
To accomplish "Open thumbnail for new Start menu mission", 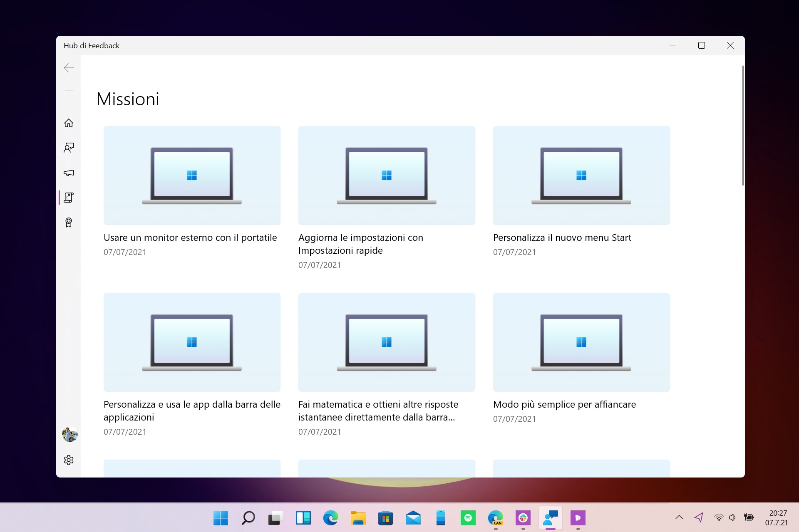I will pyautogui.click(x=581, y=176).
